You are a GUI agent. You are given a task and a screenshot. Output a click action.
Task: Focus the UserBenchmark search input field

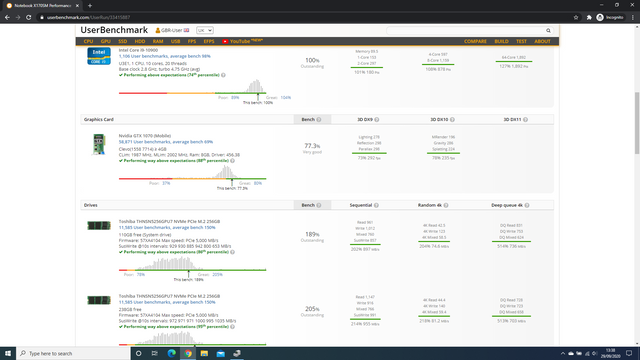point(466,31)
